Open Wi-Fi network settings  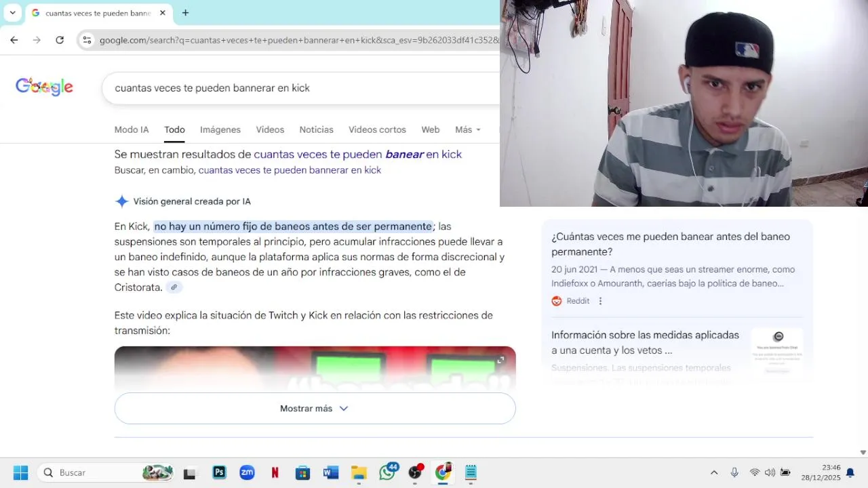(x=754, y=472)
